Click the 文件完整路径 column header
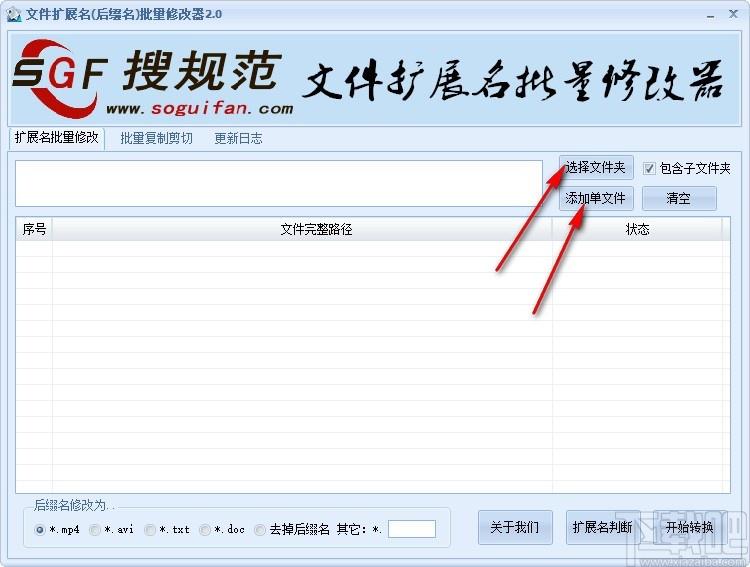This screenshot has height=567, width=750. point(302,229)
